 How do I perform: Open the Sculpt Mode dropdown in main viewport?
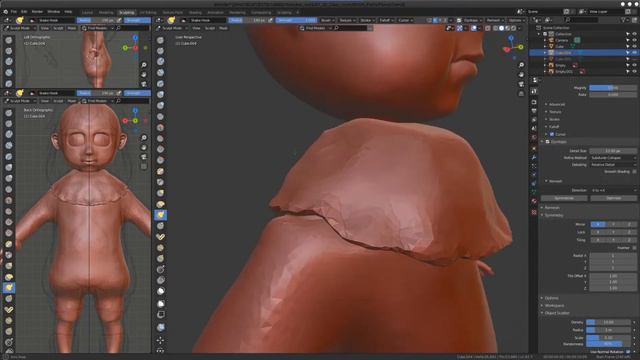coord(172,28)
